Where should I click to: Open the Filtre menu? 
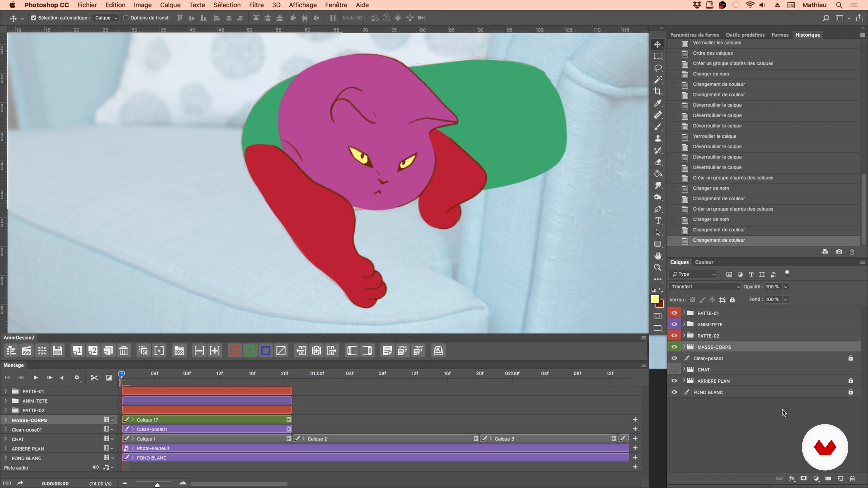coord(256,5)
